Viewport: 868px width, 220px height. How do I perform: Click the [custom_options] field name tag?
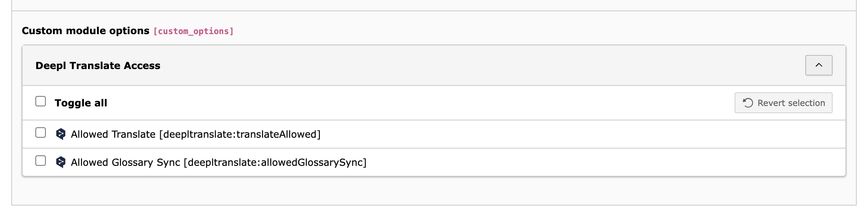click(193, 31)
